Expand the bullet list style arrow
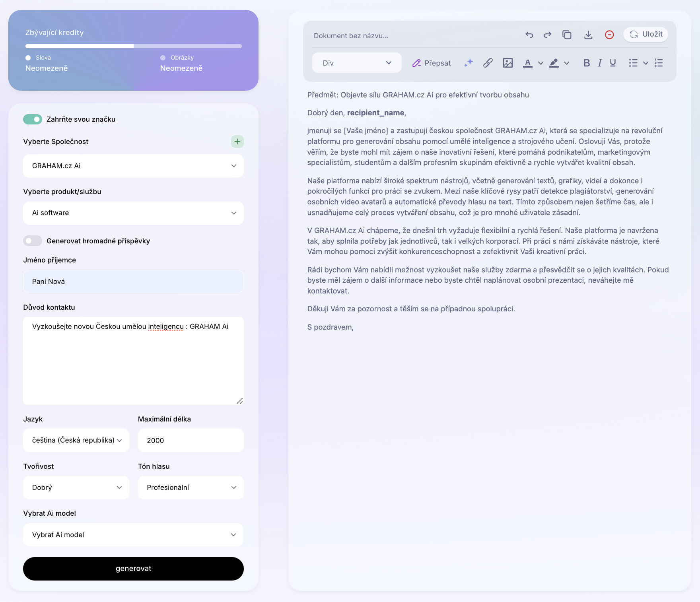Image resolution: width=700 pixels, height=602 pixels. [x=646, y=63]
